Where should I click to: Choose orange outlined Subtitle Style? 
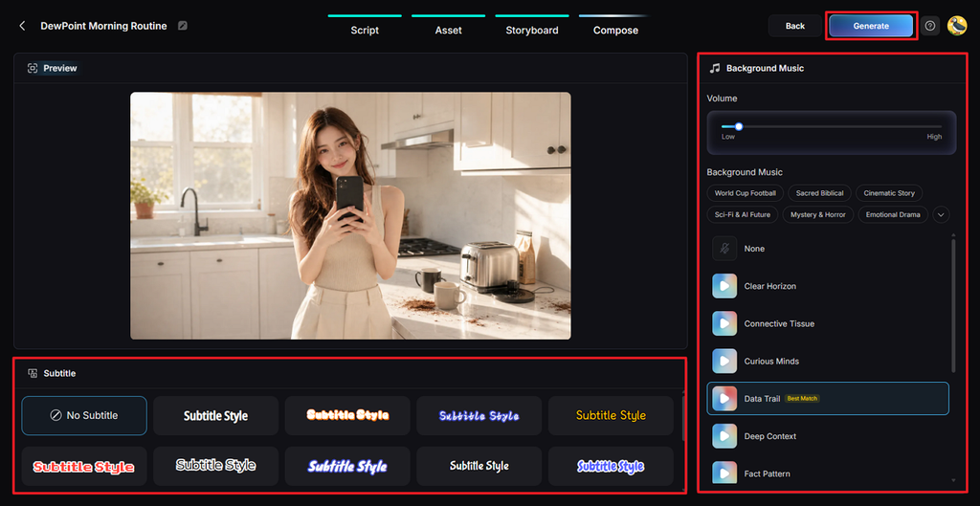click(x=347, y=415)
